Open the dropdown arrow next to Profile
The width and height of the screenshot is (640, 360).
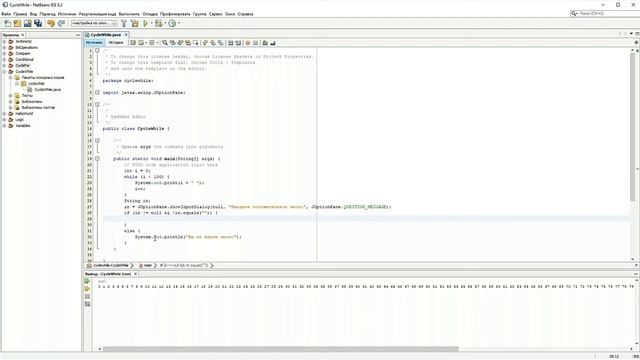pos(179,23)
